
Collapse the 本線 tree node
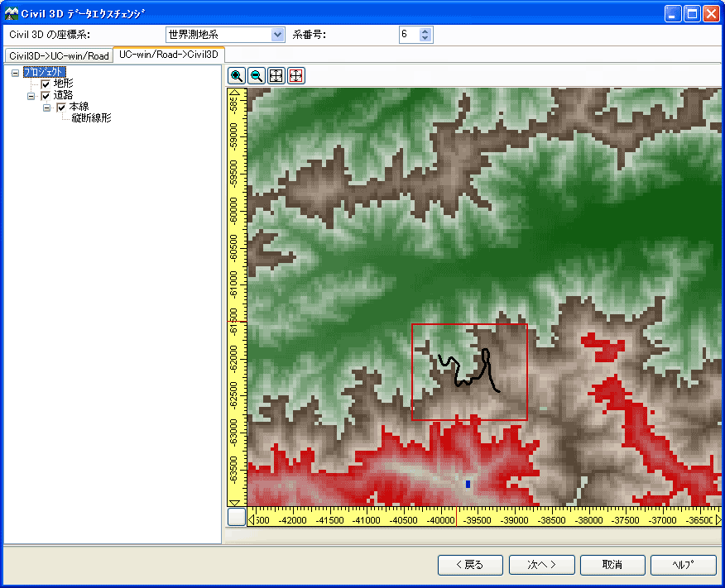pyautogui.click(x=46, y=108)
